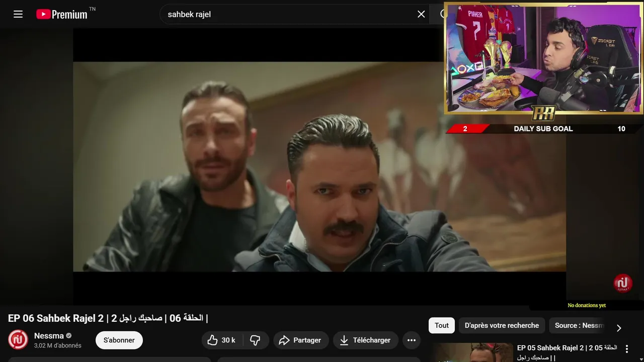Click the EP 05 video thumbnail
Image resolution: width=644 pixels, height=362 pixels.
click(x=473, y=352)
